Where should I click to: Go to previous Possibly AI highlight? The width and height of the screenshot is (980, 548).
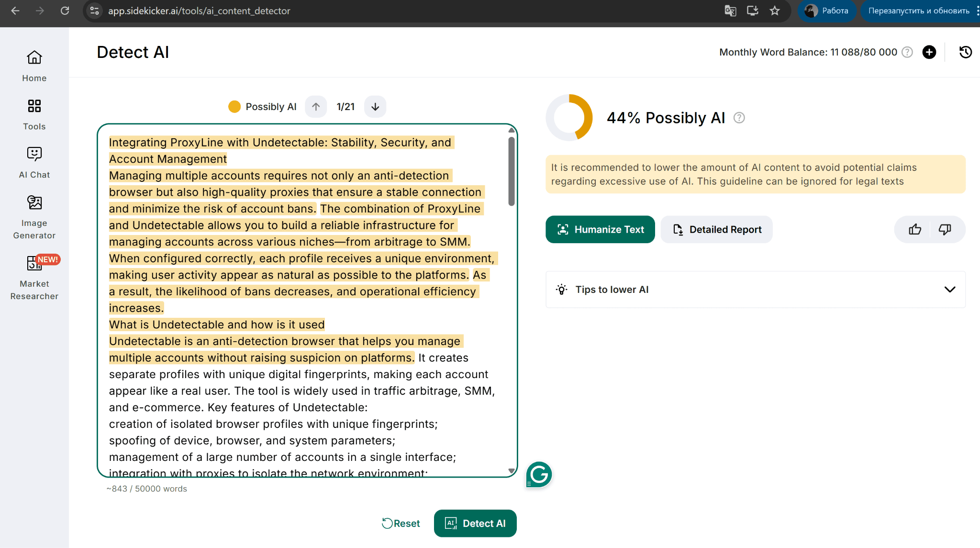click(x=316, y=107)
